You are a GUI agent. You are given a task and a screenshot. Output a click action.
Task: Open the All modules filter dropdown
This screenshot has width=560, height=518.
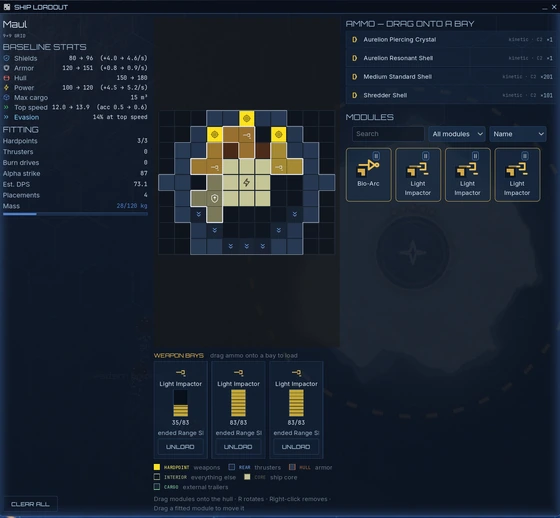(x=457, y=134)
